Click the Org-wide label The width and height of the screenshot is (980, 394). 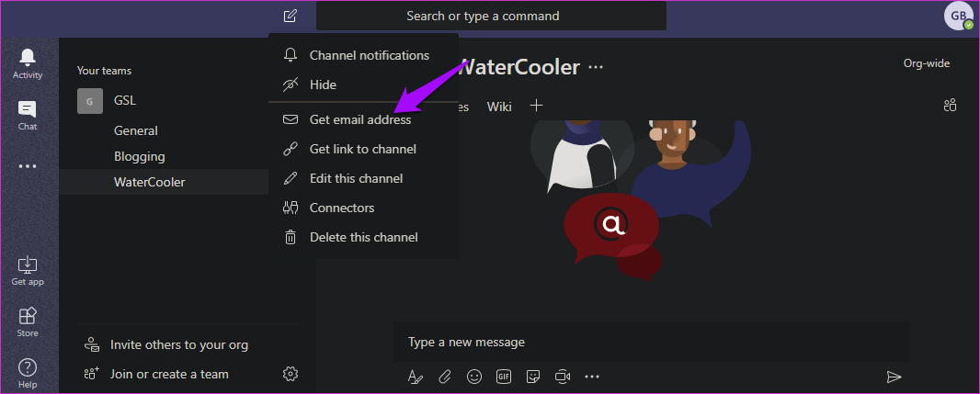pos(927,63)
